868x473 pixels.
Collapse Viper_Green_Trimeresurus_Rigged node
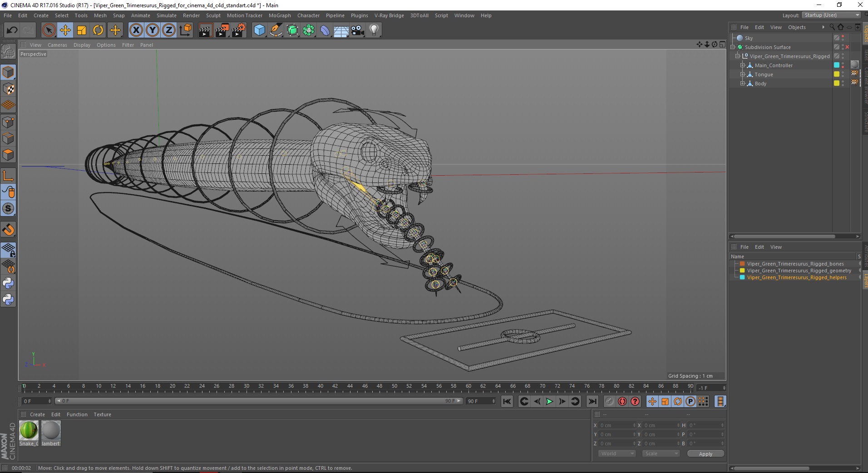738,56
